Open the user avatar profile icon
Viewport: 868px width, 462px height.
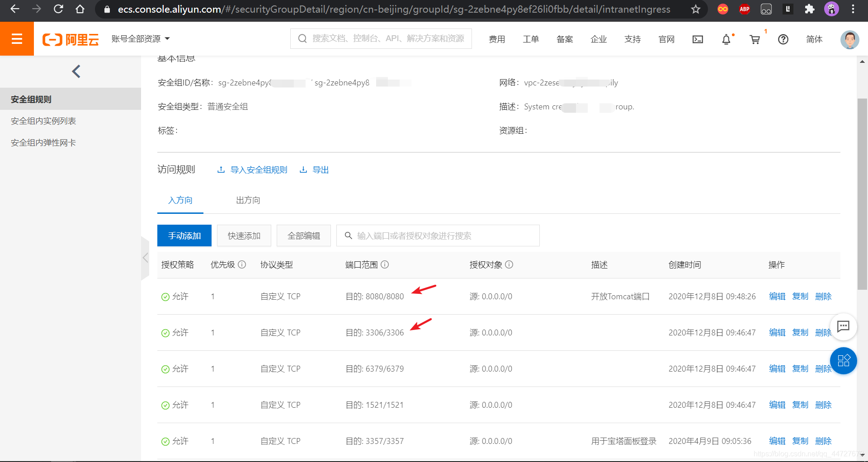pyautogui.click(x=850, y=40)
